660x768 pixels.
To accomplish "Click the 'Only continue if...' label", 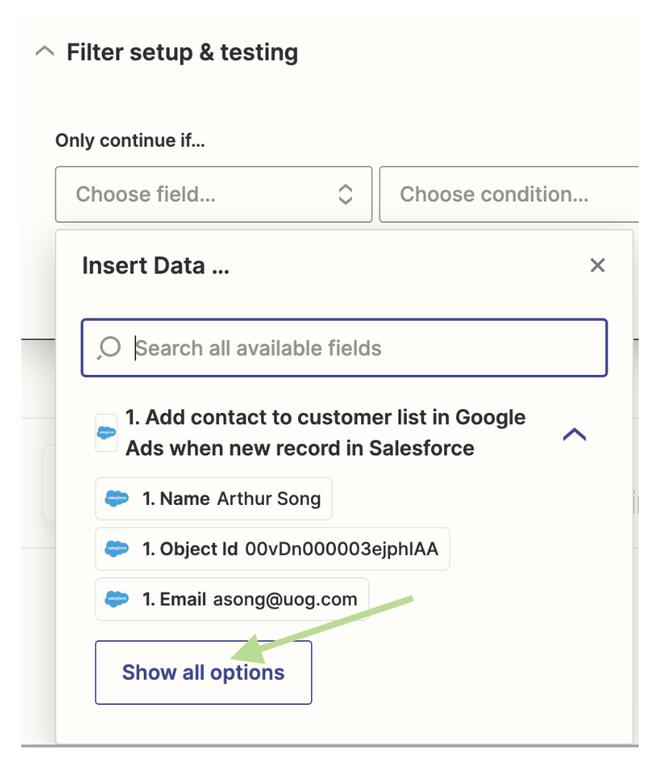I will coord(130,141).
